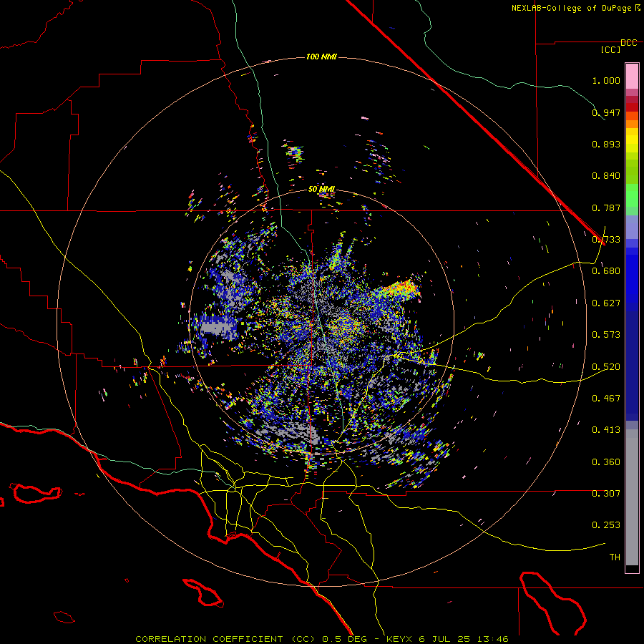Click the 100 NMI range ring label
Screen dimensions: 644x644
pyautogui.click(x=321, y=57)
